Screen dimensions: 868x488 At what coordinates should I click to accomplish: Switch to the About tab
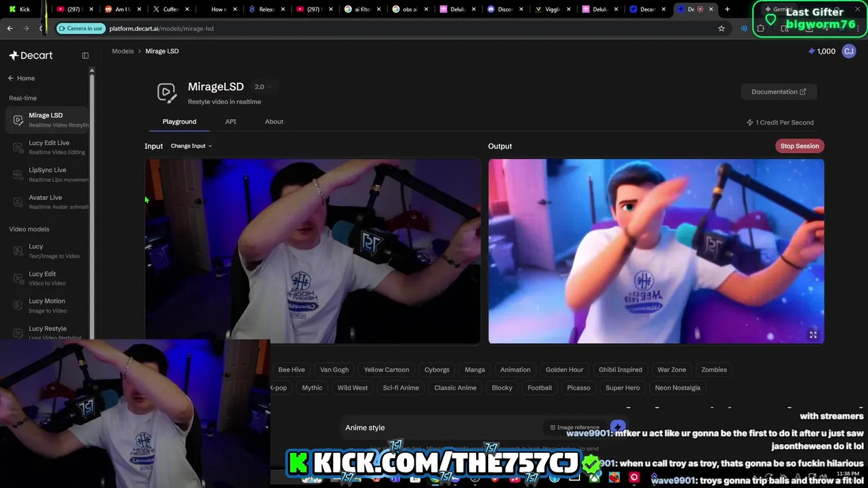click(274, 121)
